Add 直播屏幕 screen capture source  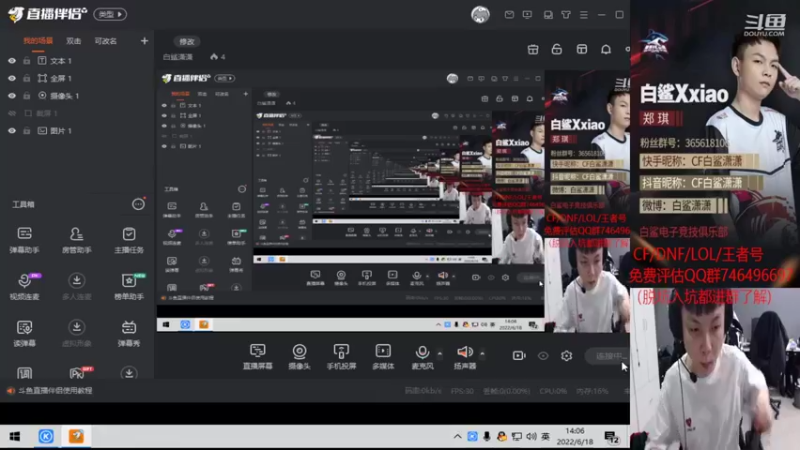(x=258, y=356)
